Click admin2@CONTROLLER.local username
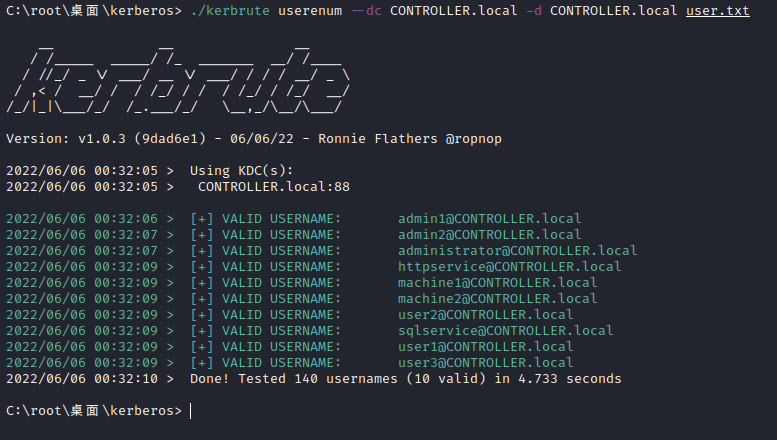 (490, 234)
